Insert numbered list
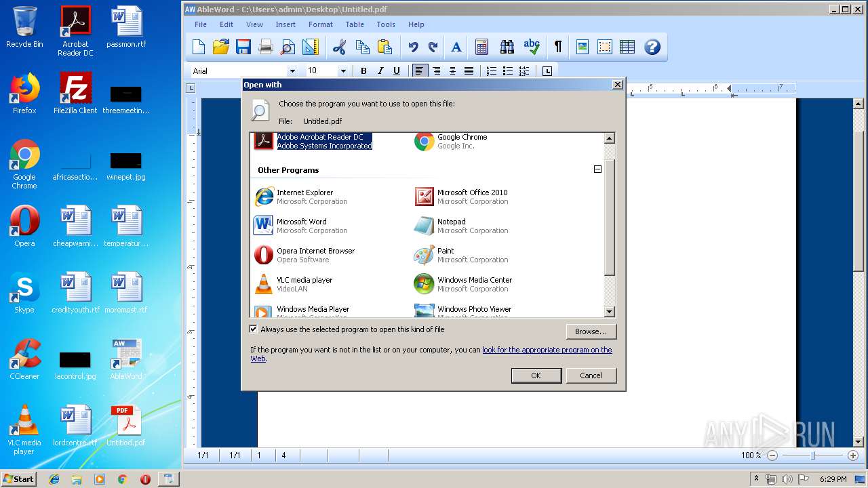This screenshot has height=488, width=868. (x=492, y=71)
